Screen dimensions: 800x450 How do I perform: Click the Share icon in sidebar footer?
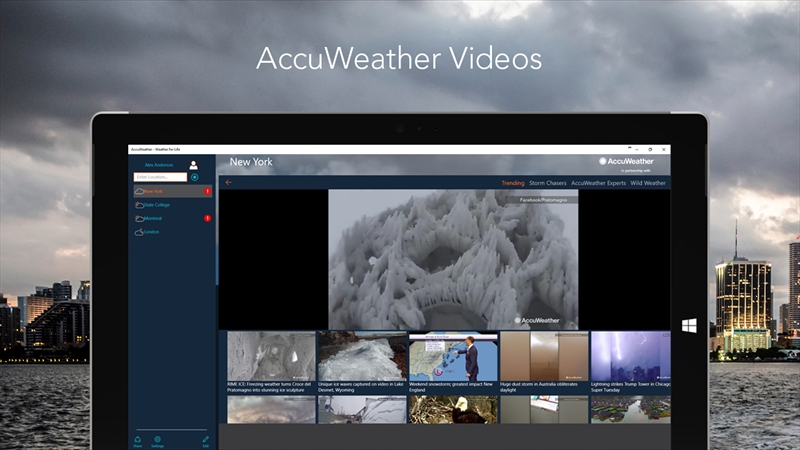tap(138, 441)
